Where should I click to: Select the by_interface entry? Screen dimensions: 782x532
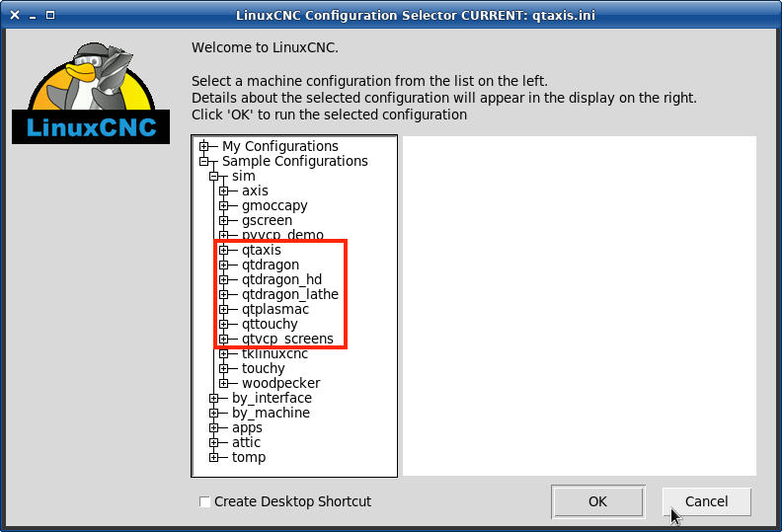(x=272, y=399)
